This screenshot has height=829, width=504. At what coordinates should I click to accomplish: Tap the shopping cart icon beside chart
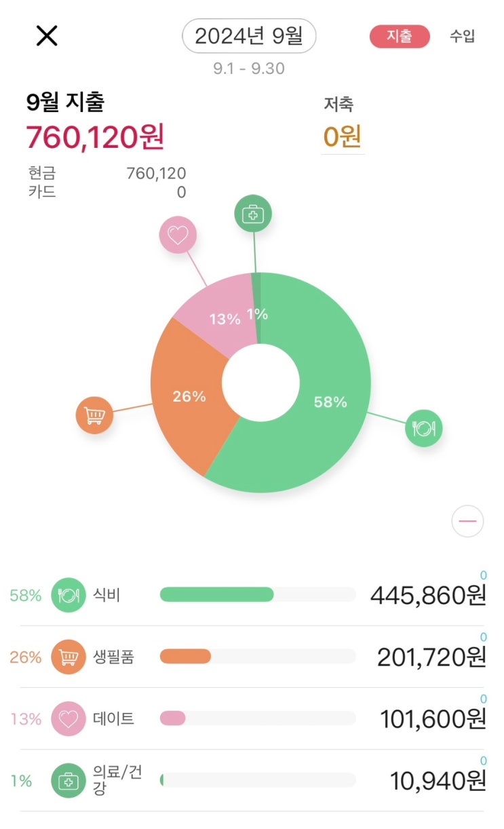[x=94, y=414]
